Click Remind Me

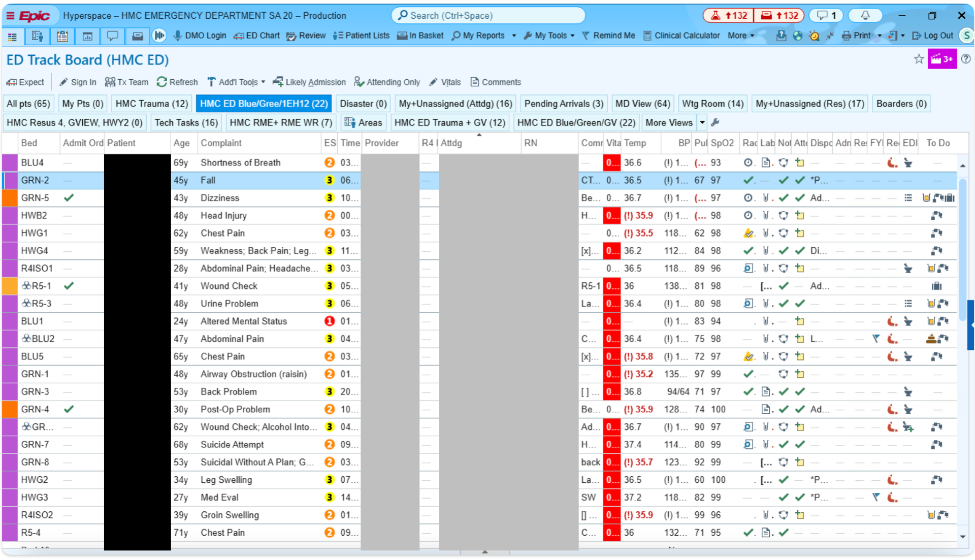click(608, 36)
